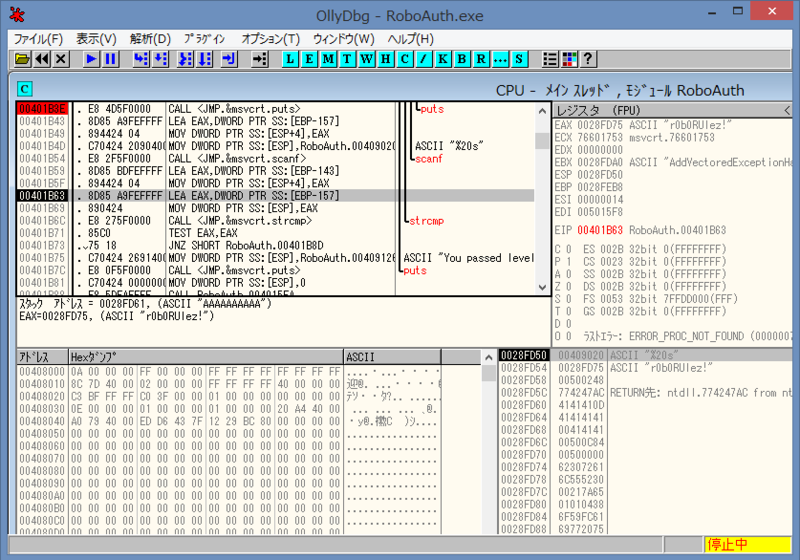
Task: Restart program using the rewind icon
Action: [42, 59]
